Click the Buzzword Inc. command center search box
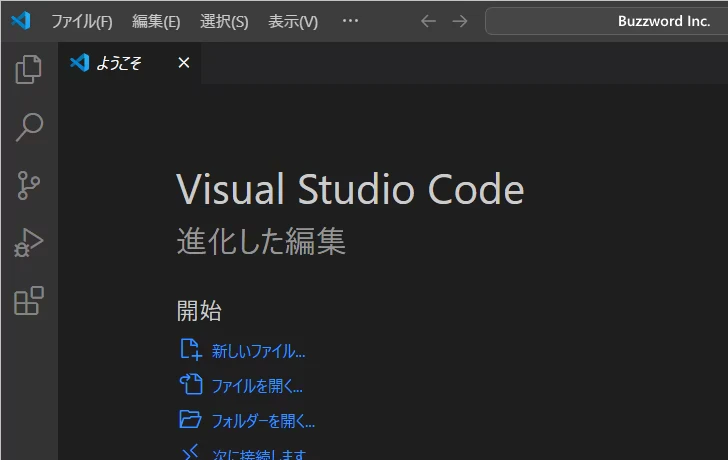The height and width of the screenshot is (460, 728). tap(606, 21)
